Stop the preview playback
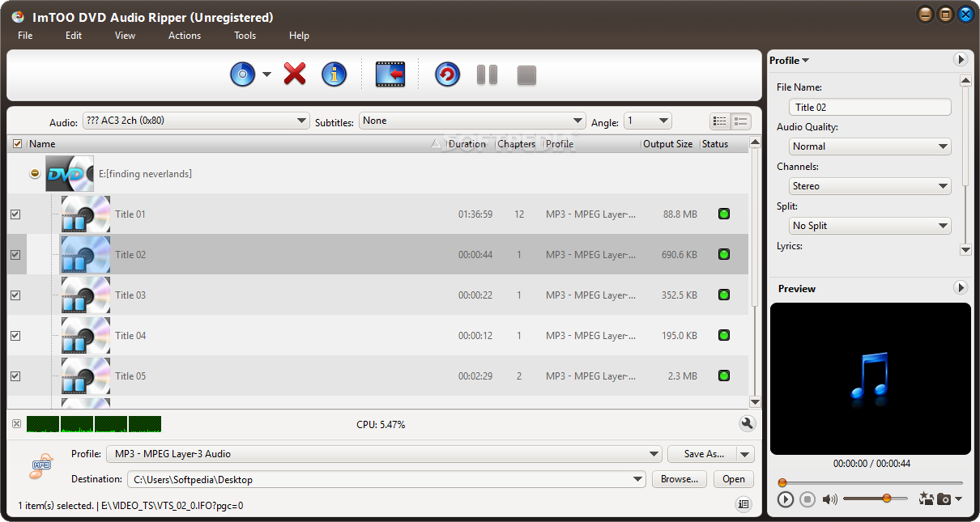This screenshot has width=980, height=522. point(807,499)
